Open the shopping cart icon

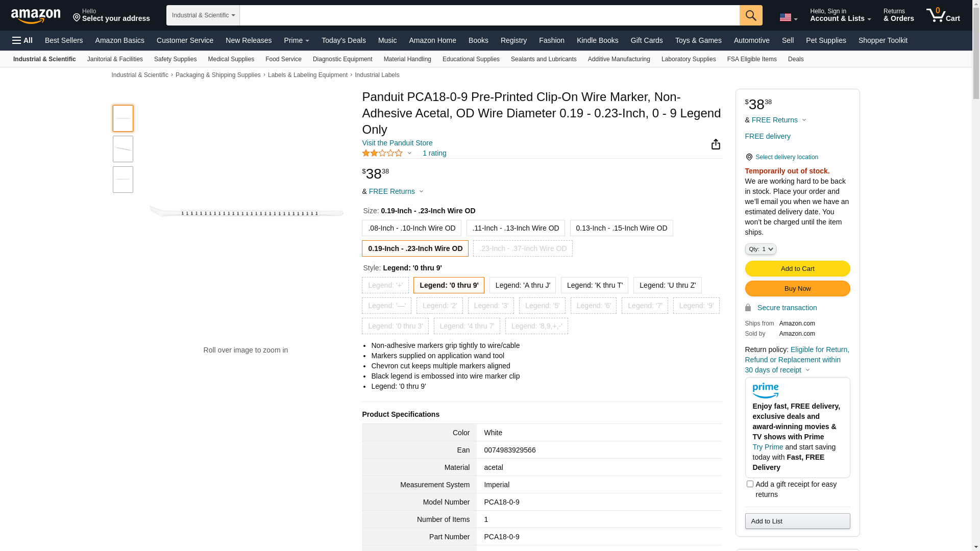942,15
